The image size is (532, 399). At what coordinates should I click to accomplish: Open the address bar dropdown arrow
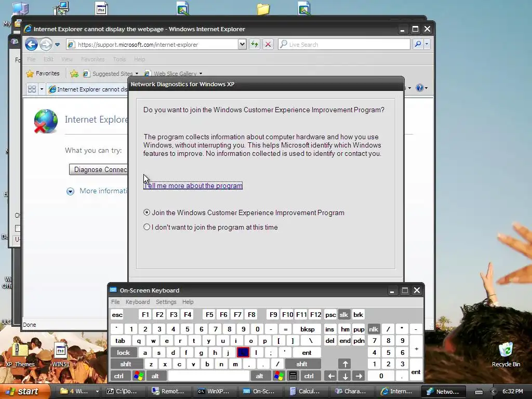(242, 44)
